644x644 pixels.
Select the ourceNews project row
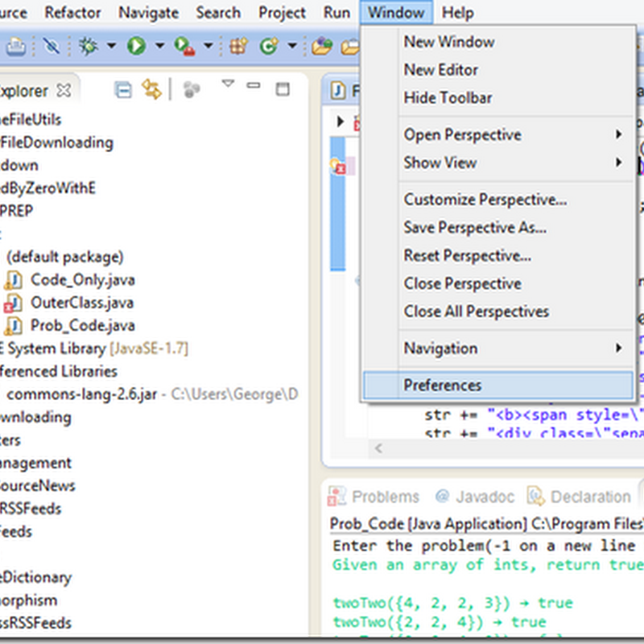click(38, 486)
